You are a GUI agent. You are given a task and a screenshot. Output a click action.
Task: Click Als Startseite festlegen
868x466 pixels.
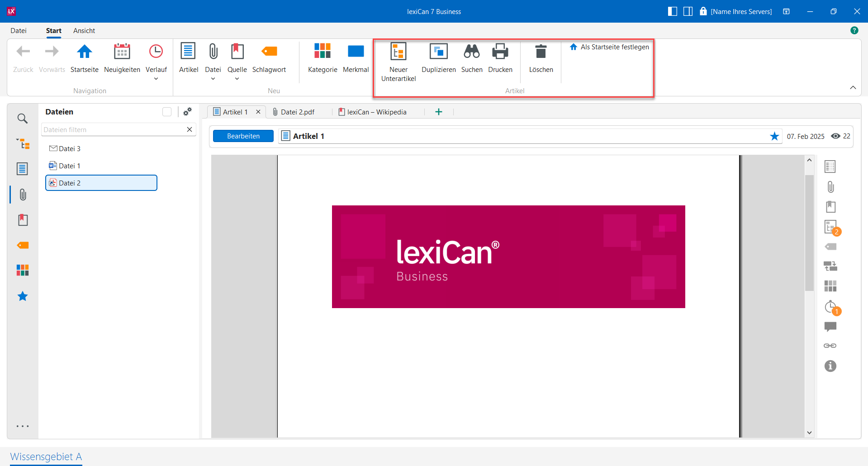[610, 47]
